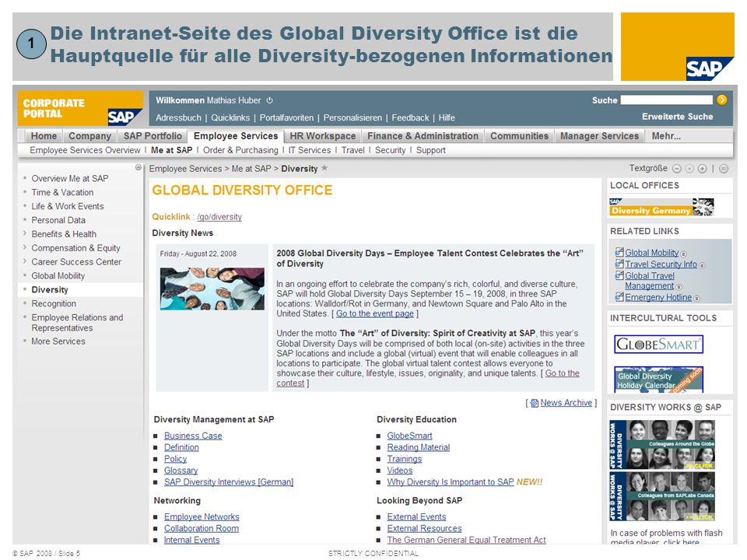
Task: Expand Benefits & Health in sidebar
Action: (x=25, y=233)
